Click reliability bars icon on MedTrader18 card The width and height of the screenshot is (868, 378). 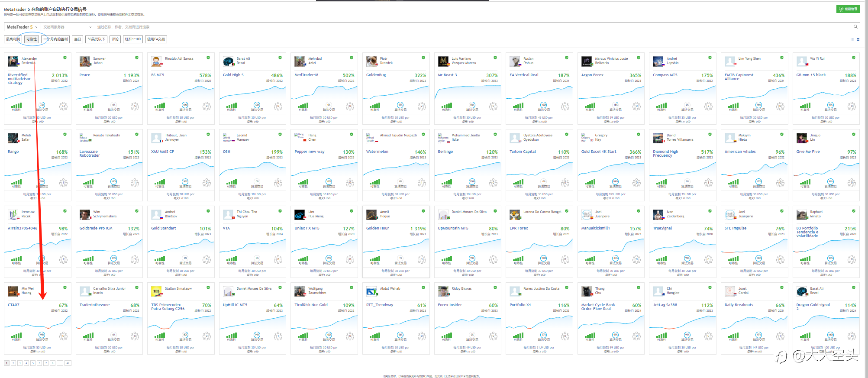pos(303,105)
